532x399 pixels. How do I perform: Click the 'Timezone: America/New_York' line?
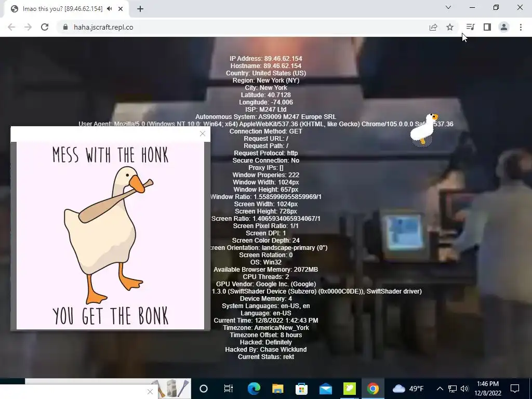[266, 328]
